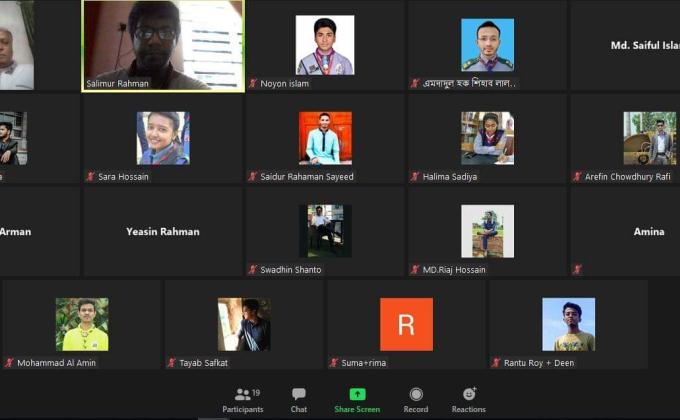Start recording with the Record button
The width and height of the screenshot is (680, 420).
[x=416, y=400]
